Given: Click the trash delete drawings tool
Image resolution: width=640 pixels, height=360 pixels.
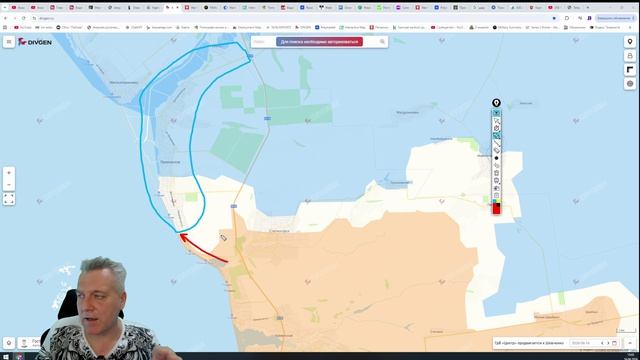Looking at the screenshot, I should click(x=496, y=173).
